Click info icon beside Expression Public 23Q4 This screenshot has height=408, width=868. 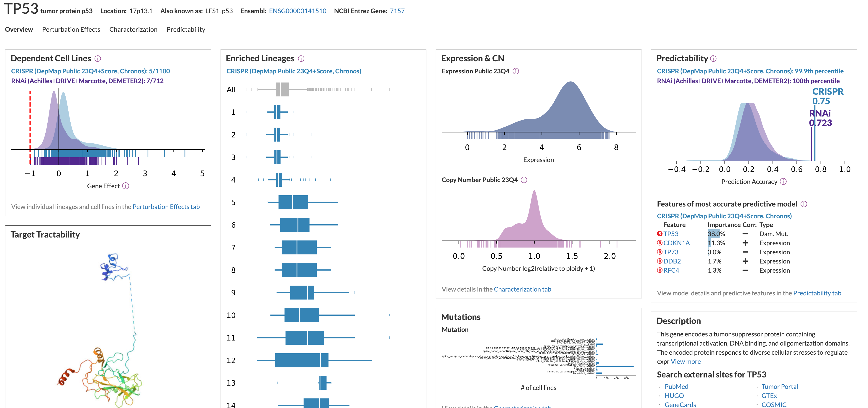[516, 71]
